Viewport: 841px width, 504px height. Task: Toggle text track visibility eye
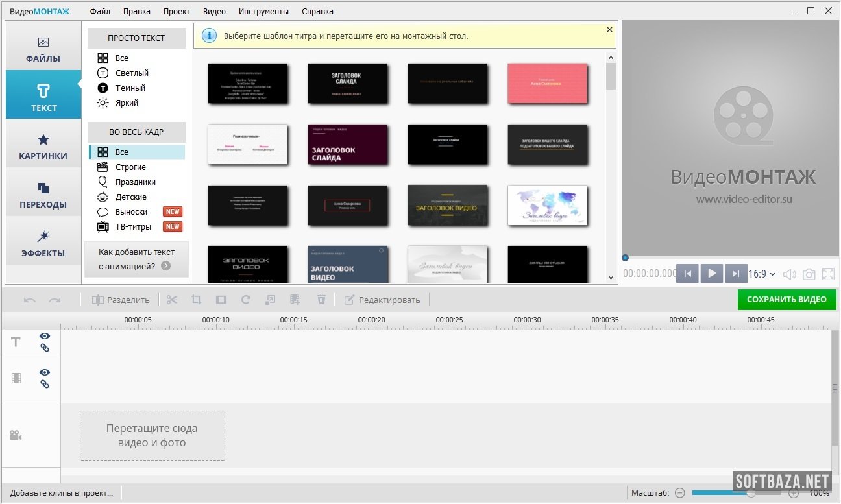(45, 336)
